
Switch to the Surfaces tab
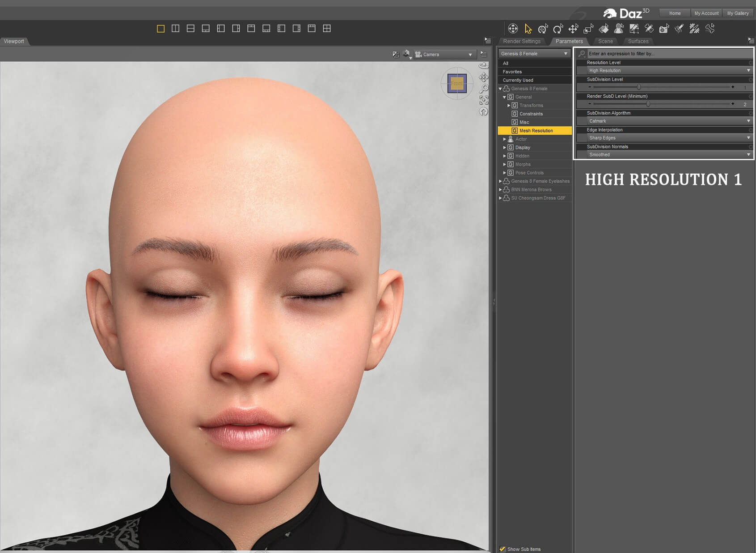coord(638,41)
